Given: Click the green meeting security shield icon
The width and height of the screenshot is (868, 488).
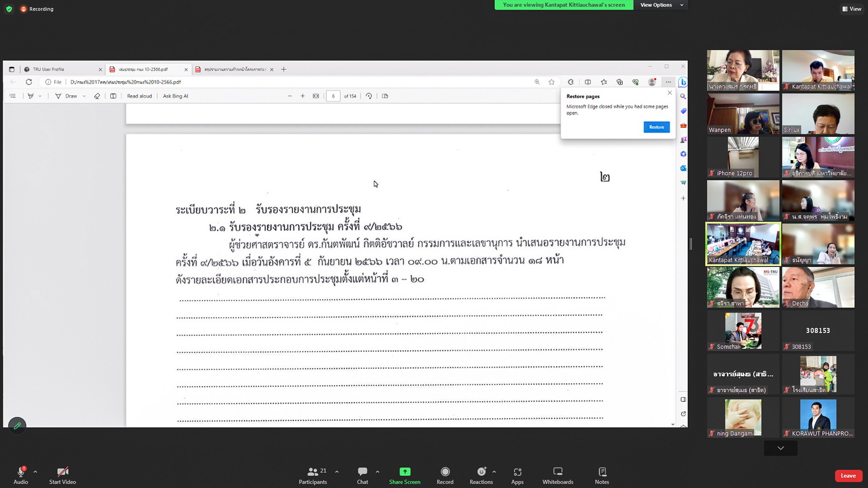Looking at the screenshot, I should 9,9.
